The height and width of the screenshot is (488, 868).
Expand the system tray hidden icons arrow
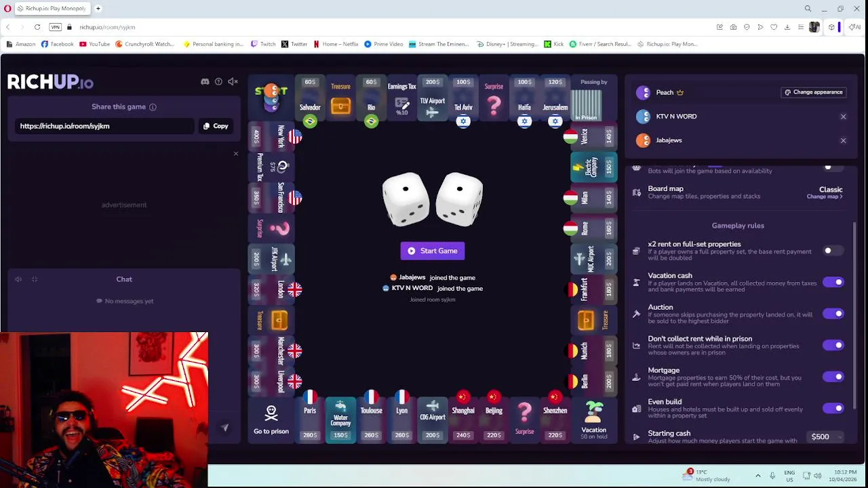pos(758,476)
